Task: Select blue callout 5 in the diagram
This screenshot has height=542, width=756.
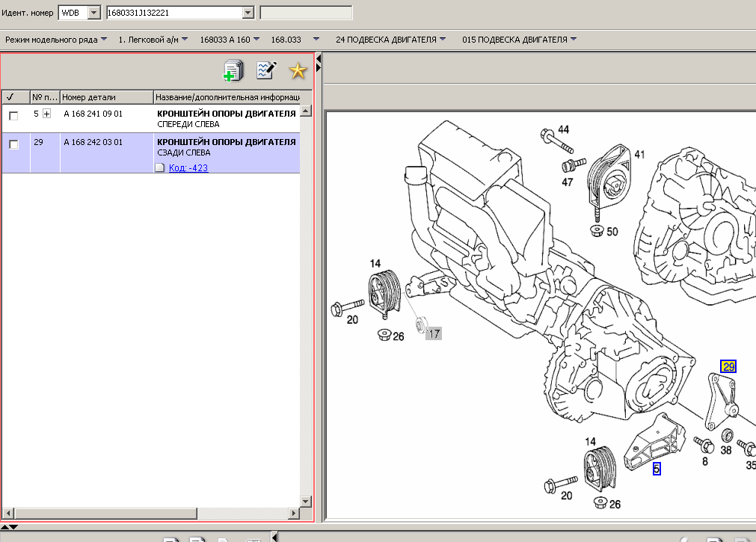Action: pyautogui.click(x=657, y=469)
